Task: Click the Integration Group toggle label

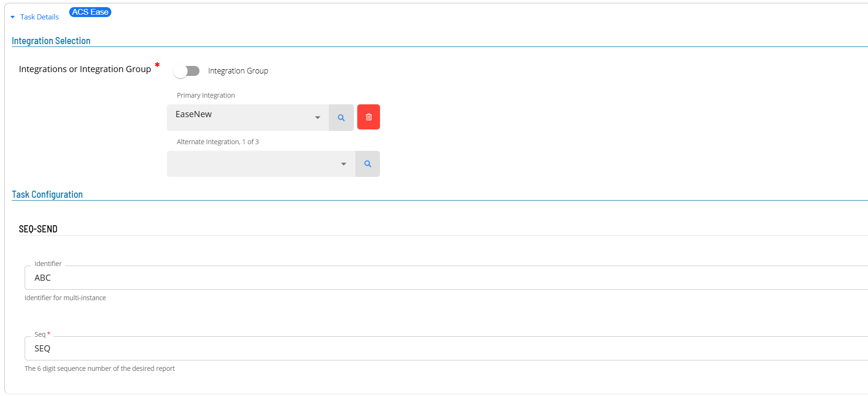Action: click(x=238, y=71)
